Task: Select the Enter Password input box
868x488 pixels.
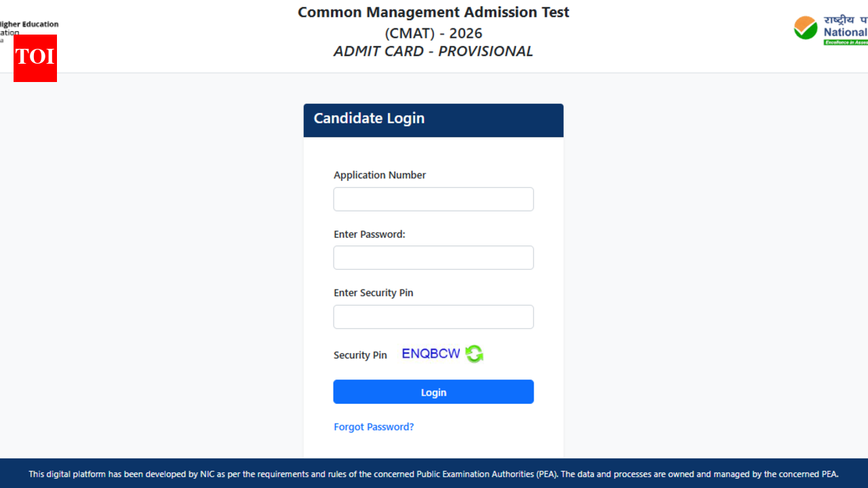Action: tap(433, 258)
